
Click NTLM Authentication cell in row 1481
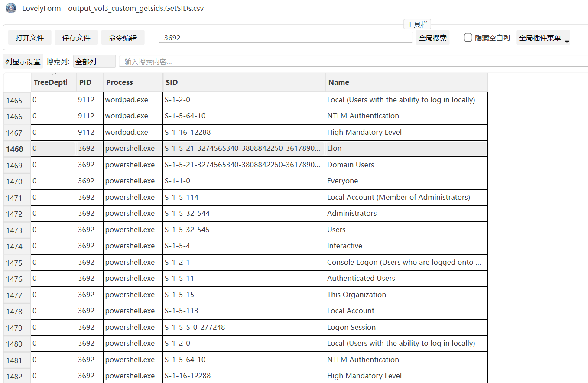406,360
